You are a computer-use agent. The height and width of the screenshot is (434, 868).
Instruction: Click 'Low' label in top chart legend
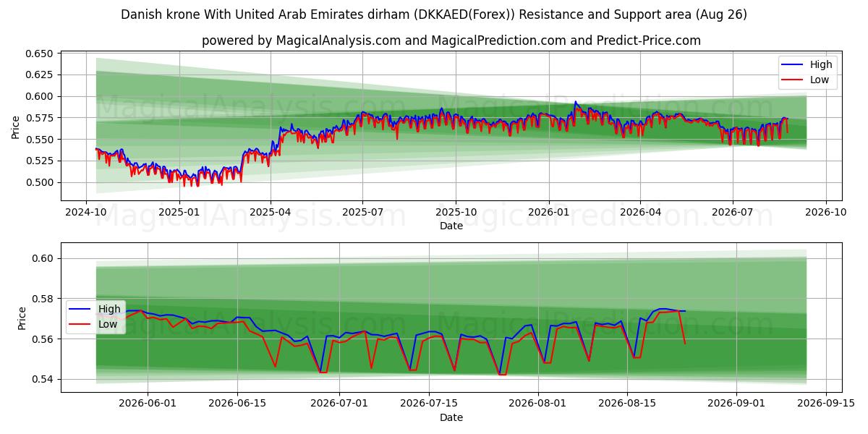[820, 80]
